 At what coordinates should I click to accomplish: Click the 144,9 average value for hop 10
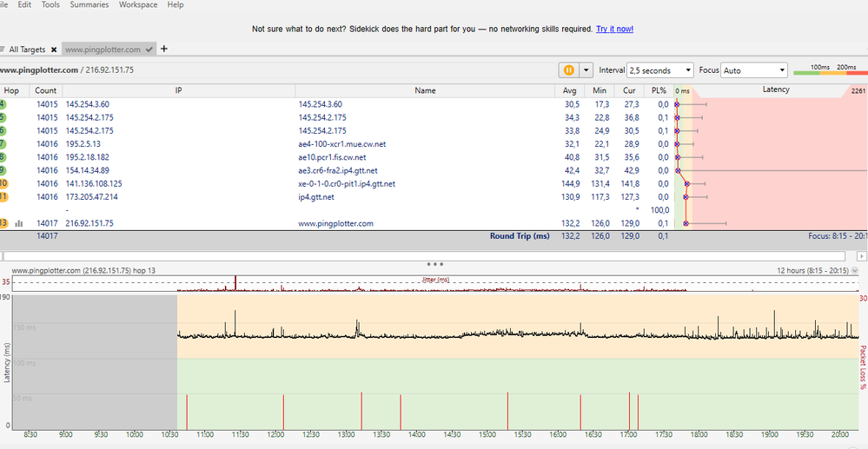click(x=570, y=184)
